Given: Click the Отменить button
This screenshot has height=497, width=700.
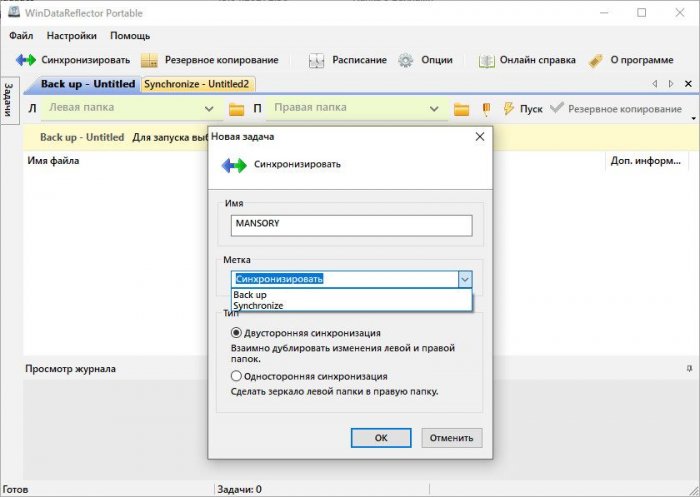Looking at the screenshot, I should coord(452,438).
